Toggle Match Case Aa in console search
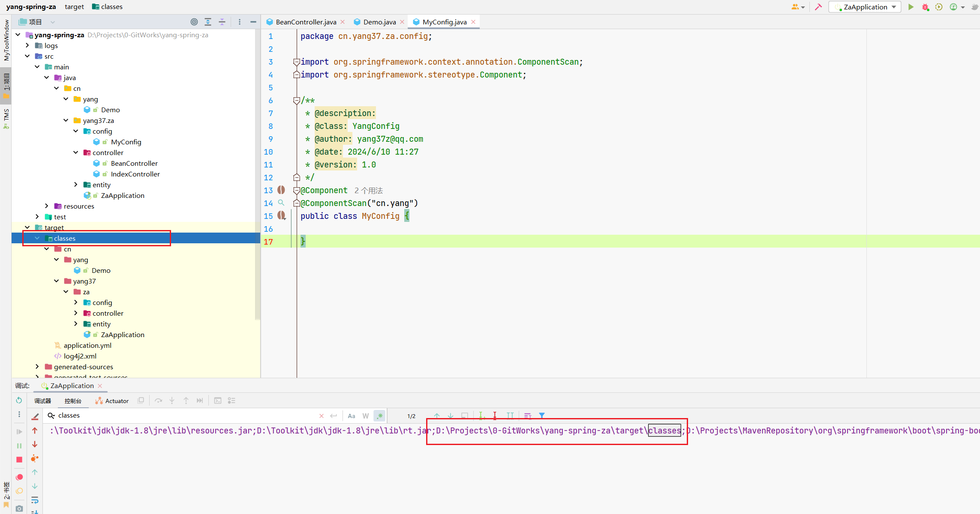The width and height of the screenshot is (980, 514). click(x=352, y=415)
